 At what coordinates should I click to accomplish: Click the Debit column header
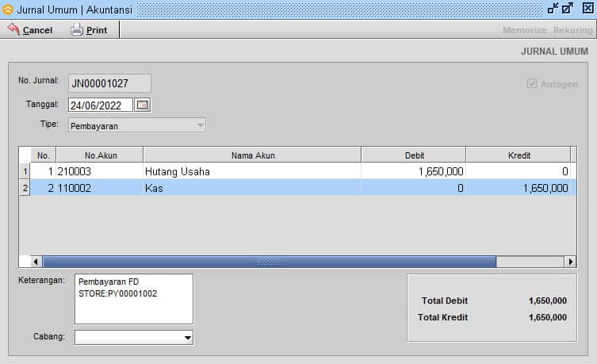coord(414,155)
